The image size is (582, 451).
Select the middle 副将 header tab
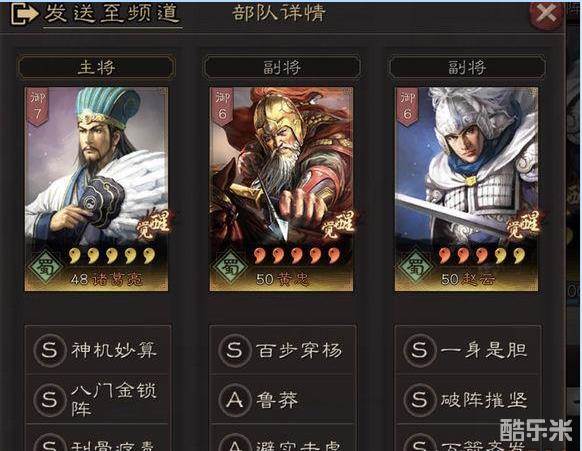(x=281, y=67)
